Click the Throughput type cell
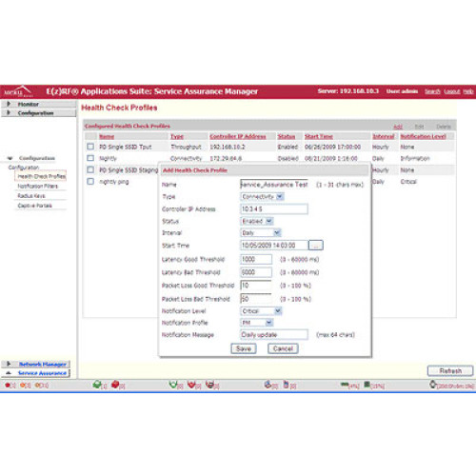476x476 pixels. (186, 147)
